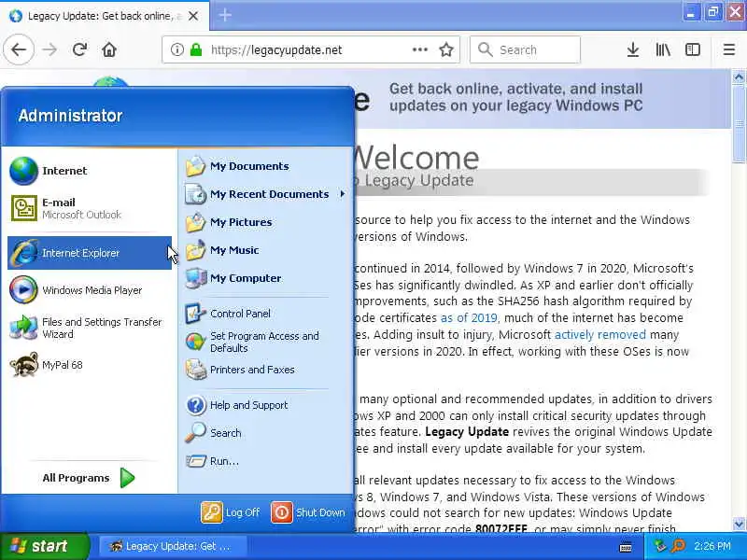Reload the current page

coord(79,49)
